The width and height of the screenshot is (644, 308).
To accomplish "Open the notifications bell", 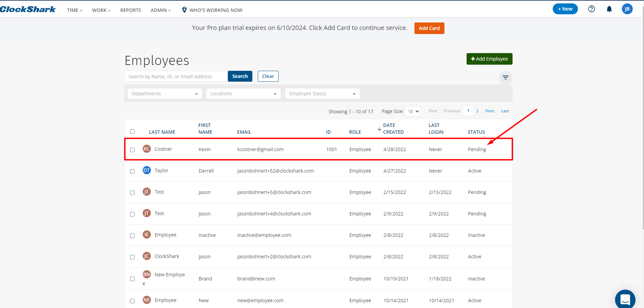I will (609, 9).
